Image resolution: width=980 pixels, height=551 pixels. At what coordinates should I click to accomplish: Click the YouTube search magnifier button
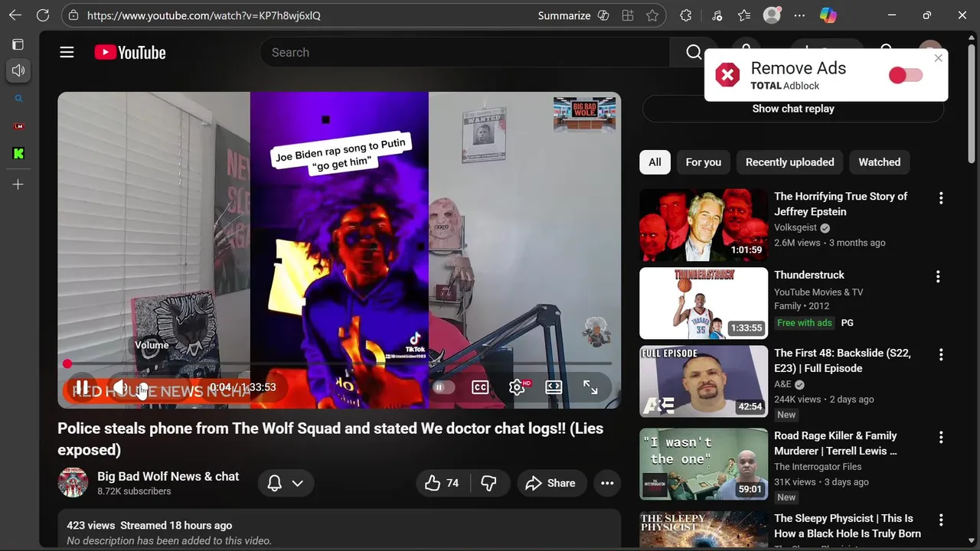point(694,52)
